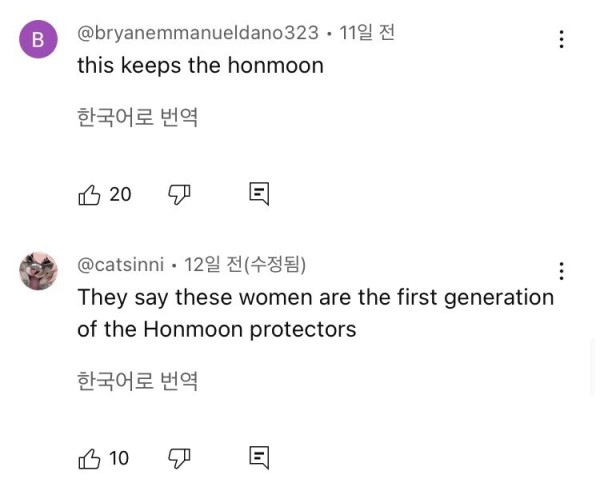
Task: Translate the first comment to Korean
Action: click(137, 117)
